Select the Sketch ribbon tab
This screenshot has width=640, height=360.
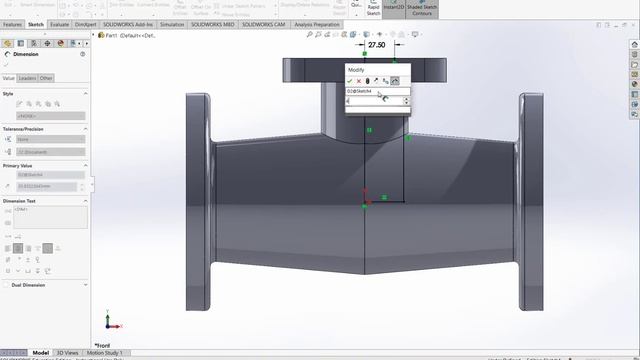(36, 24)
